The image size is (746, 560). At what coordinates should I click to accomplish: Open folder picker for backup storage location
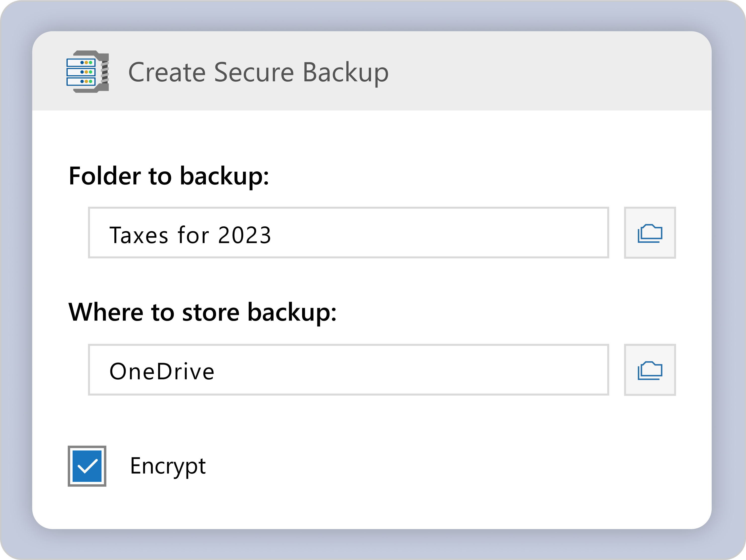(650, 370)
